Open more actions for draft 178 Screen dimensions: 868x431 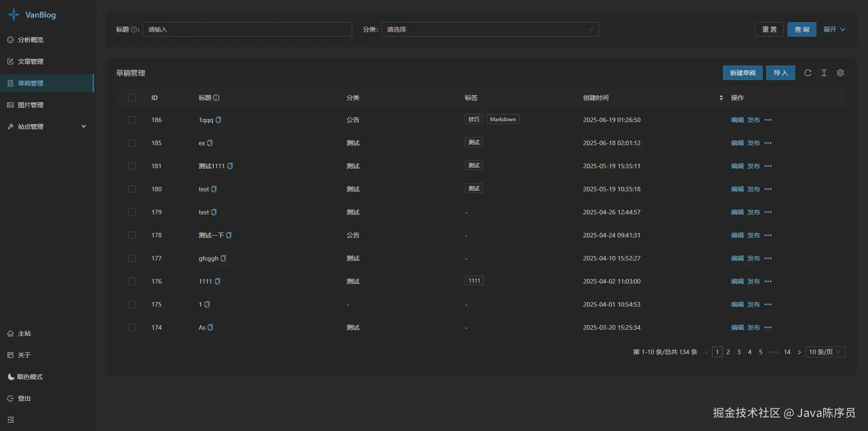pyautogui.click(x=768, y=235)
